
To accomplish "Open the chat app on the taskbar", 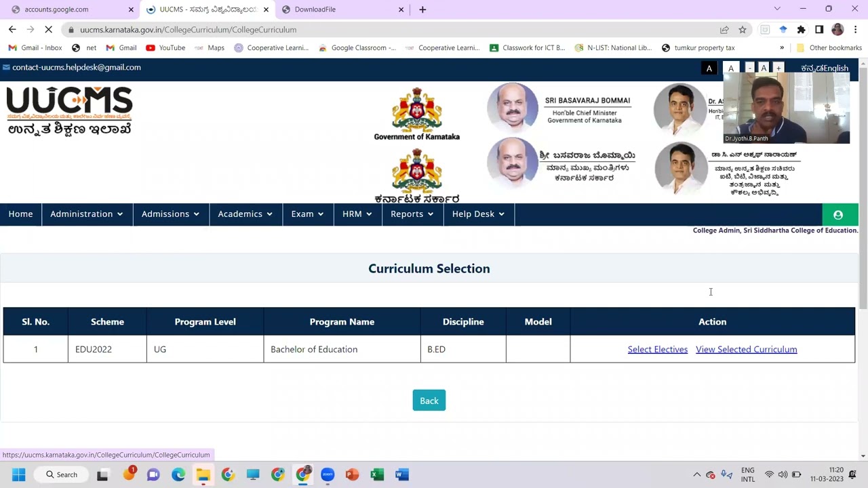I will click(153, 474).
